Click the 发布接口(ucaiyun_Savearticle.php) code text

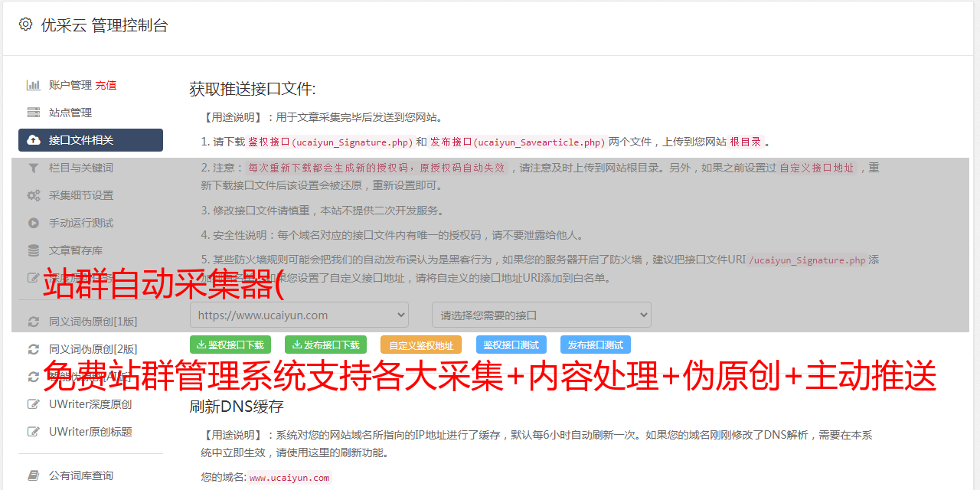(x=518, y=142)
